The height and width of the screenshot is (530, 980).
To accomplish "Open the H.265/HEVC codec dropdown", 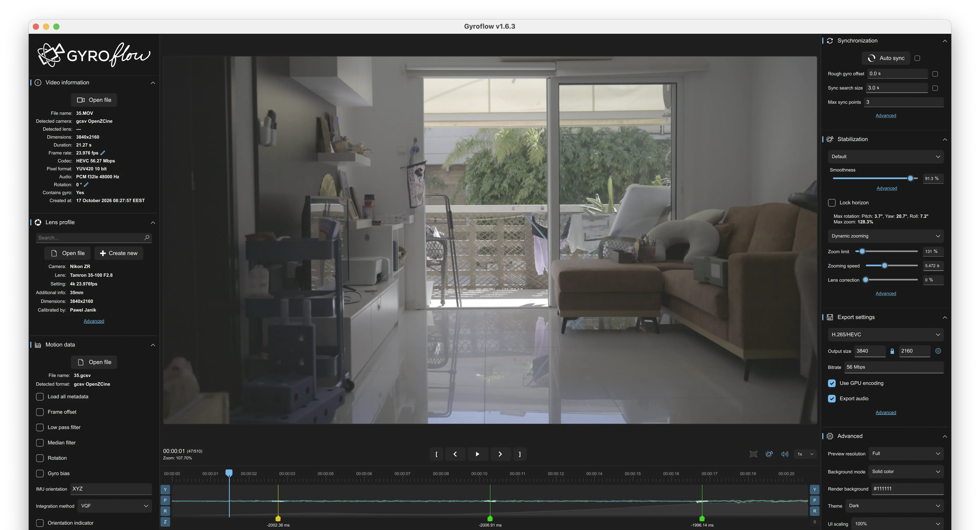I will point(886,335).
